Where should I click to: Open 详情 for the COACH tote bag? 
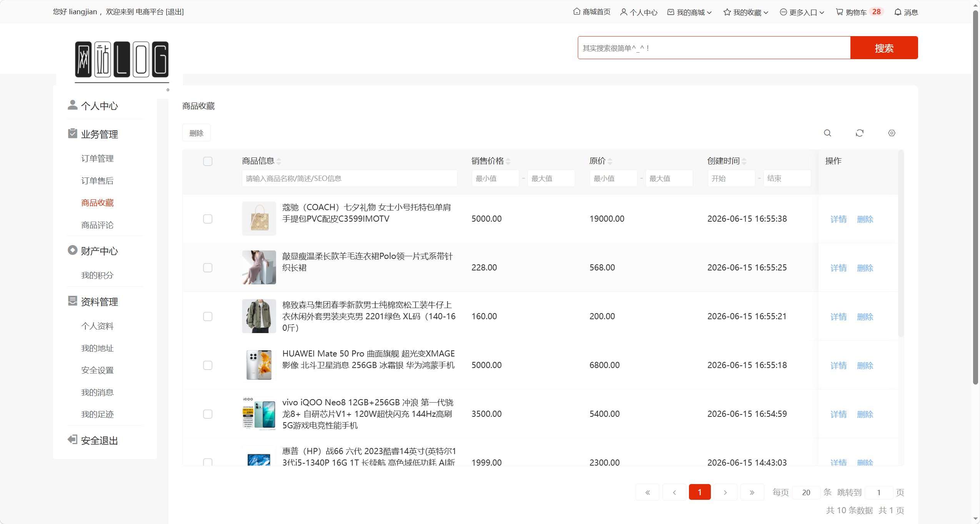click(x=839, y=219)
